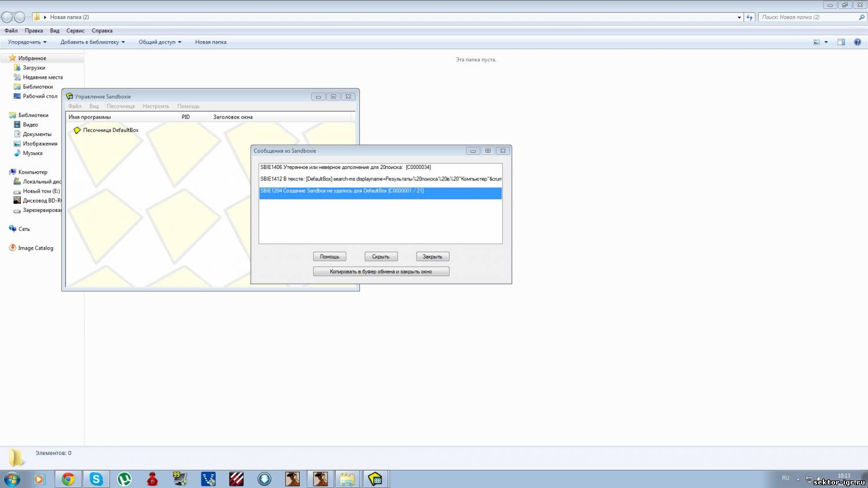Image resolution: width=868 pixels, height=488 pixels.
Task: Click Копировать в буфер обмена и закрыть окно
Action: (x=381, y=271)
